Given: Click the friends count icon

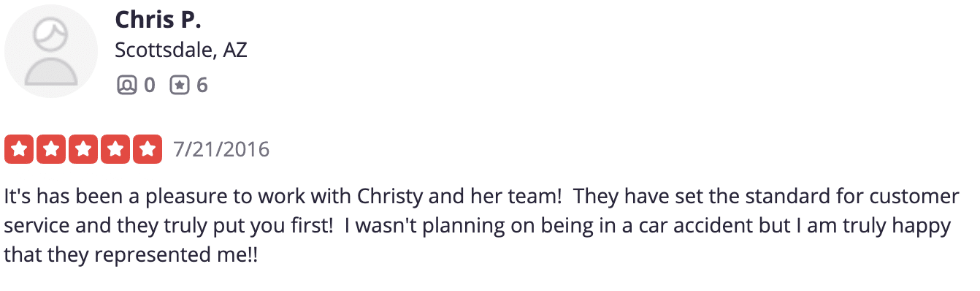Looking at the screenshot, I should coord(126,86).
